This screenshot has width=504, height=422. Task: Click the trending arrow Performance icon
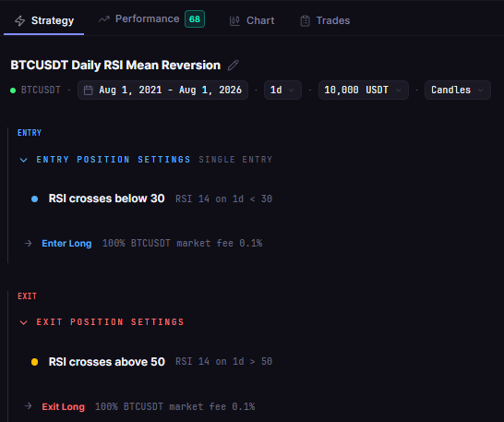[103, 19]
